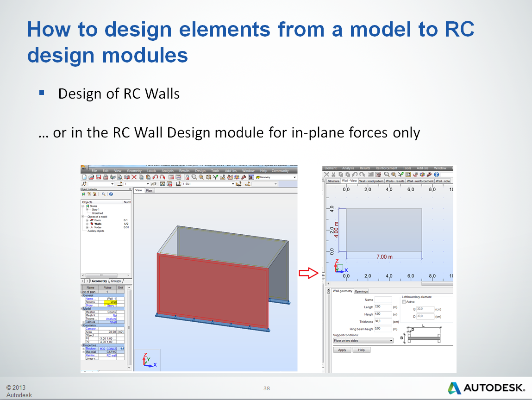The height and width of the screenshot is (400, 532).
Task: Click the padlock icon in Robot toolbar
Action: pyautogui.click(x=187, y=177)
